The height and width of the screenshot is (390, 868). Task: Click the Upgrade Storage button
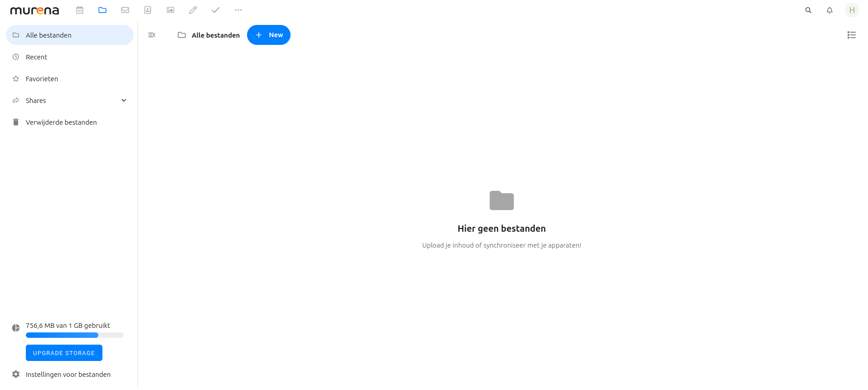tap(64, 353)
